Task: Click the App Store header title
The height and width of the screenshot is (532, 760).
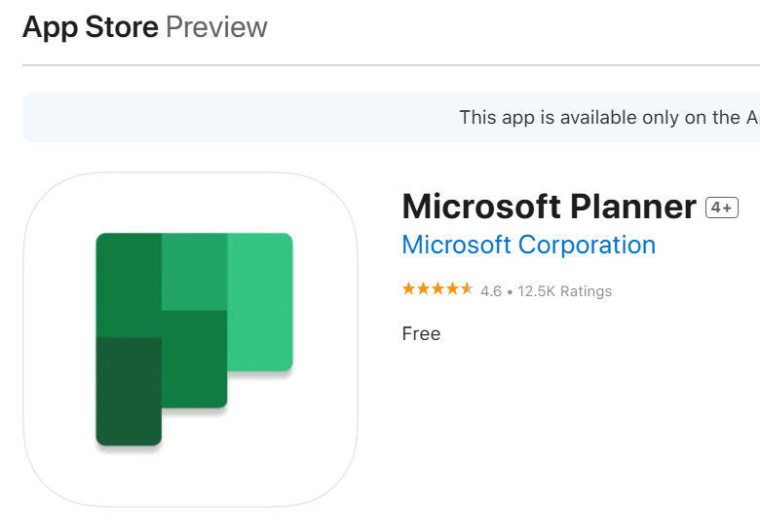Action: coord(90,27)
